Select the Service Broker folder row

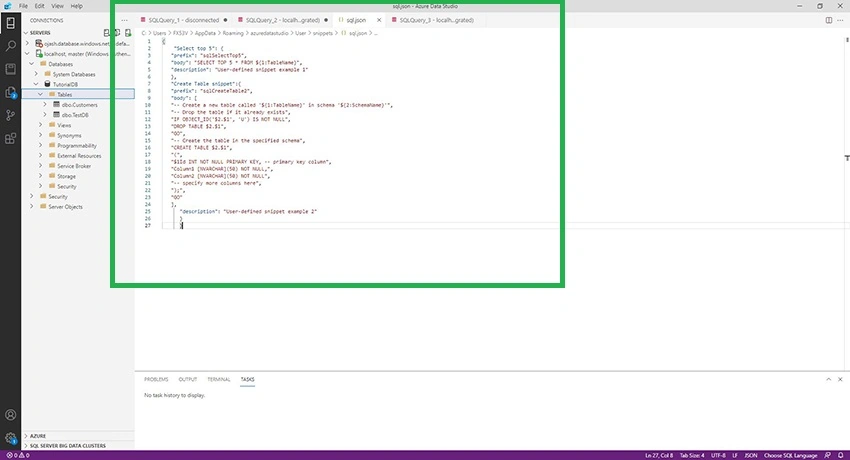click(78, 166)
